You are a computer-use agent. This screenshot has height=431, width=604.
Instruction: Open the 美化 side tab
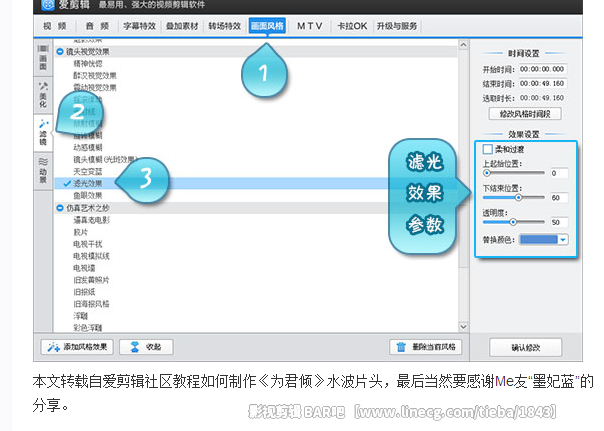click(43, 95)
